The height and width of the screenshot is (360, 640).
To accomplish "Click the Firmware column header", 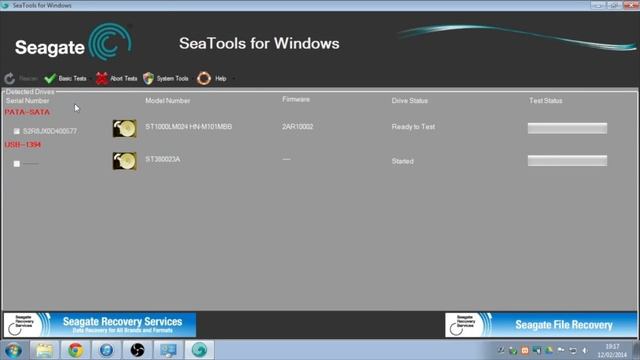I will coord(296,99).
